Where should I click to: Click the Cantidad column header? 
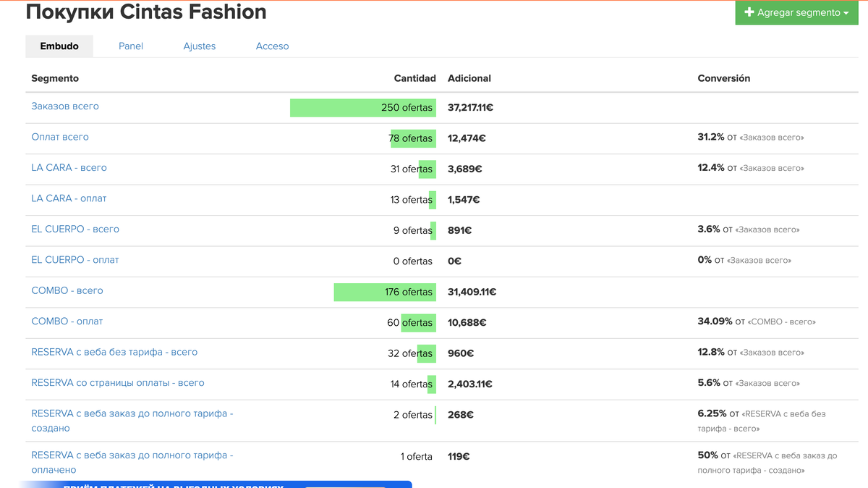coord(415,78)
